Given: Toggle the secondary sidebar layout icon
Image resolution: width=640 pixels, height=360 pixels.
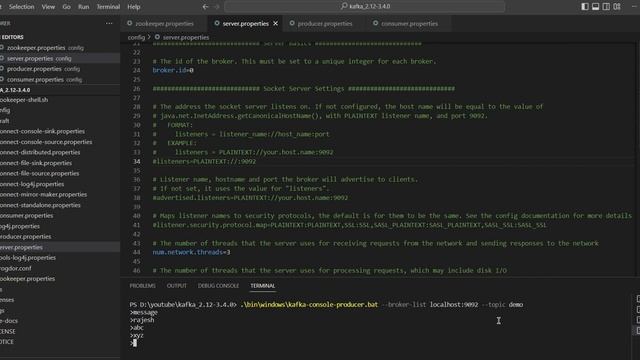Looking at the screenshot, I should coord(606,7).
